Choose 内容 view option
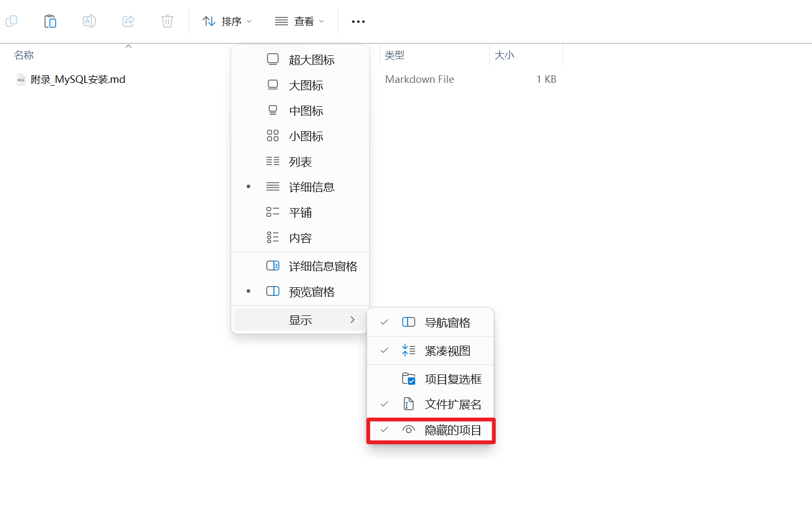 coord(300,238)
